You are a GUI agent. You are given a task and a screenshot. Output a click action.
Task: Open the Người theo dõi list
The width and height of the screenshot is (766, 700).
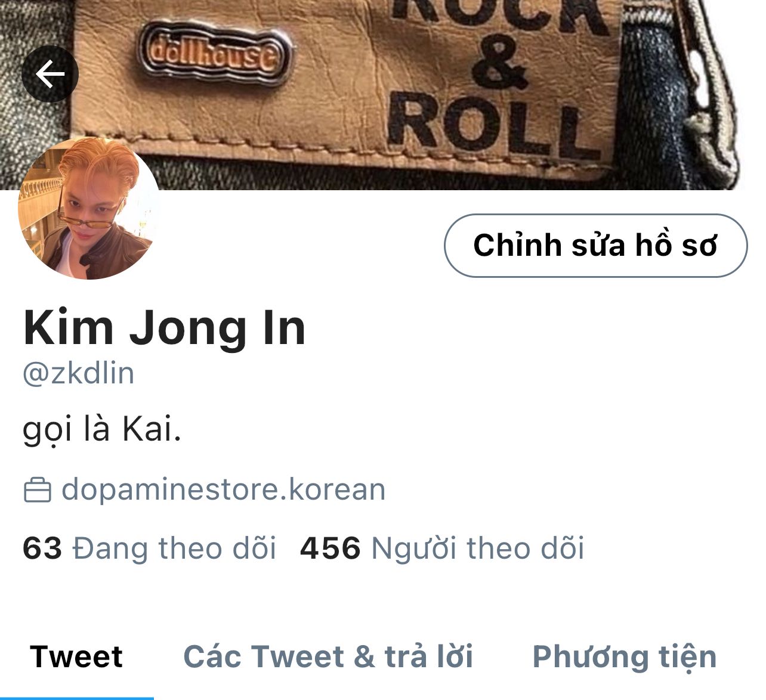[478, 548]
